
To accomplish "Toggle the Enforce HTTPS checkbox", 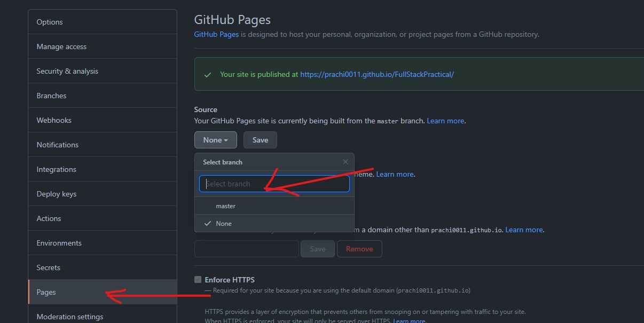I will click(198, 280).
